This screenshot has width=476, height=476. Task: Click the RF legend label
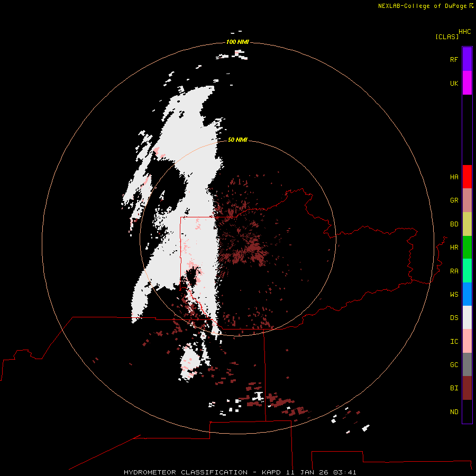pyautogui.click(x=454, y=59)
